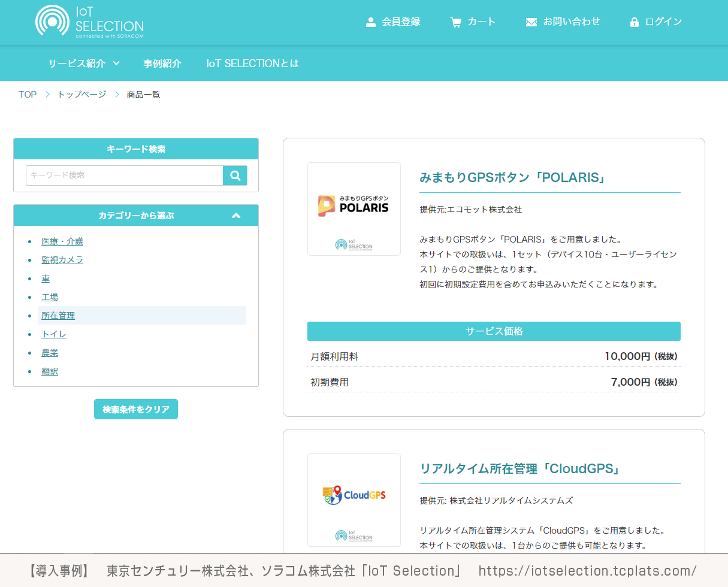Viewport: 728px width, 587px height.
Task: Click the magnifier search button
Action: [x=235, y=176]
